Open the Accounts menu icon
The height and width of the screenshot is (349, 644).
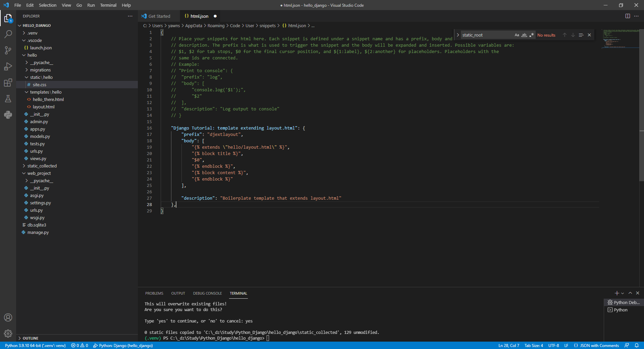pos(8,317)
